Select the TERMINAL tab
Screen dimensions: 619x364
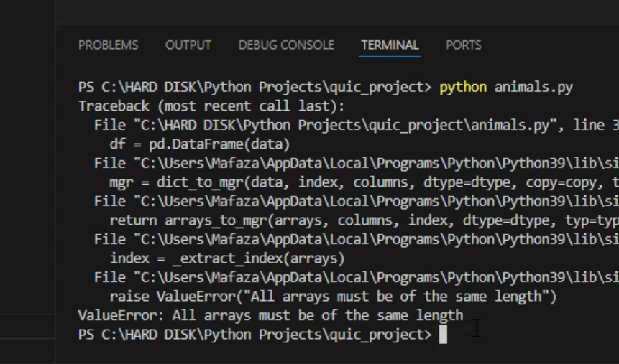click(390, 45)
